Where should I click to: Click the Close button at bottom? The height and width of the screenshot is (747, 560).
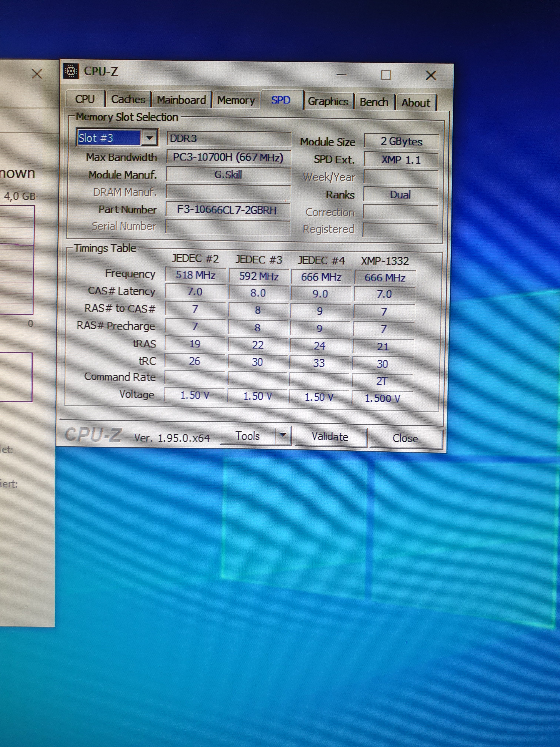click(x=405, y=438)
